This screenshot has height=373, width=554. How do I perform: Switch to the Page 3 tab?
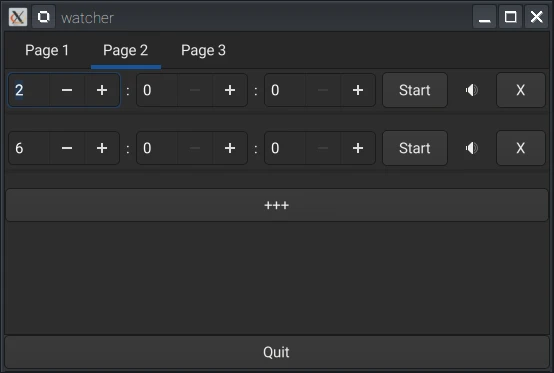coord(203,51)
